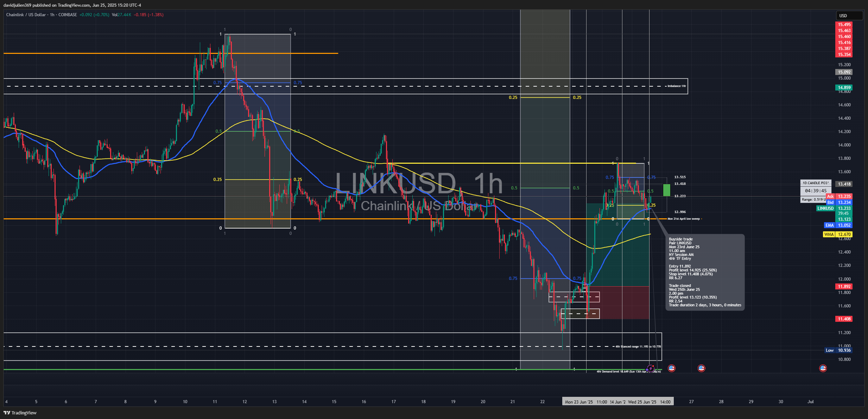Click the Low 10.936 price label
868x419 pixels.
coord(839,350)
